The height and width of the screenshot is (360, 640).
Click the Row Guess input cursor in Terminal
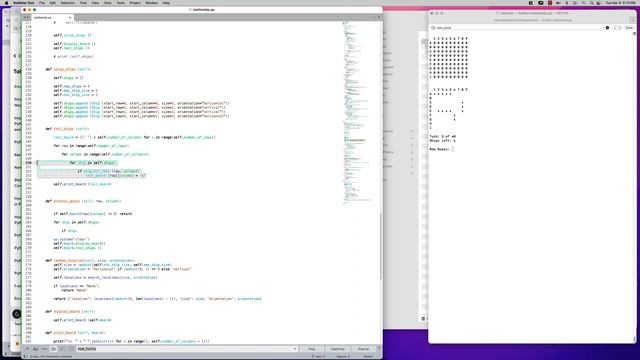point(453,149)
